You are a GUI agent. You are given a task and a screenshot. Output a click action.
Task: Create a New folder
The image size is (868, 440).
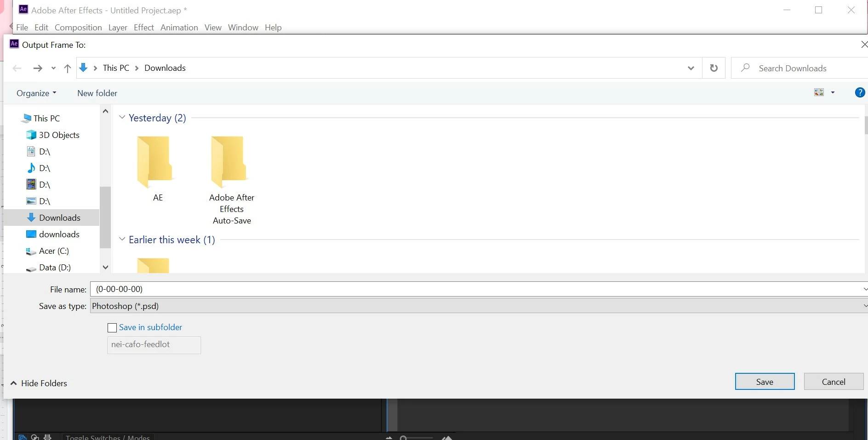pos(97,93)
